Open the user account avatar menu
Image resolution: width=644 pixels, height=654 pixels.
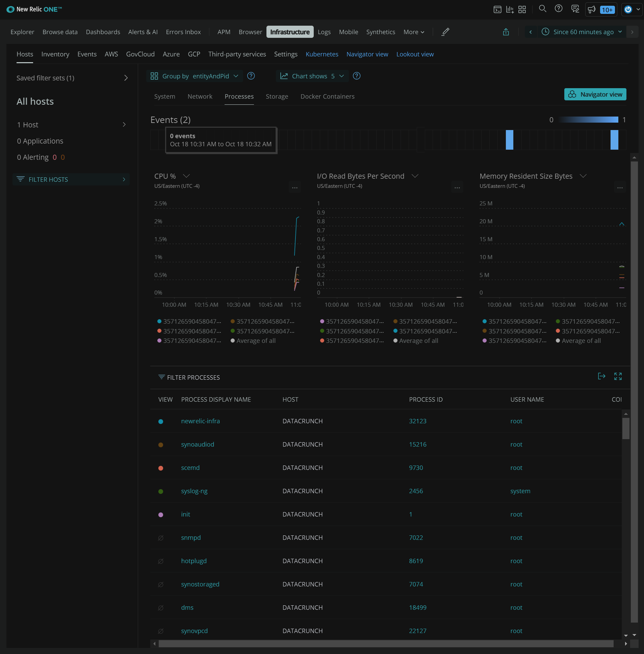tap(631, 9)
